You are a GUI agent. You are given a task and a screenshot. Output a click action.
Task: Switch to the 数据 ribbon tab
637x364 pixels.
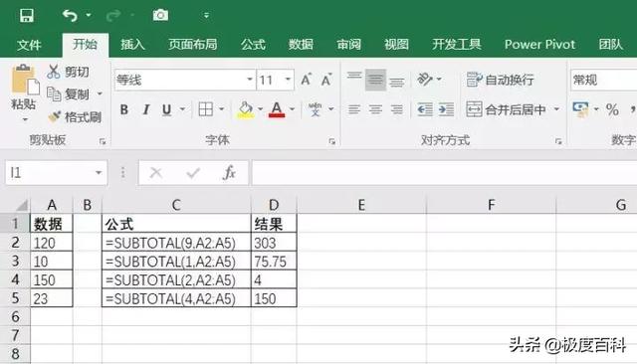301,44
